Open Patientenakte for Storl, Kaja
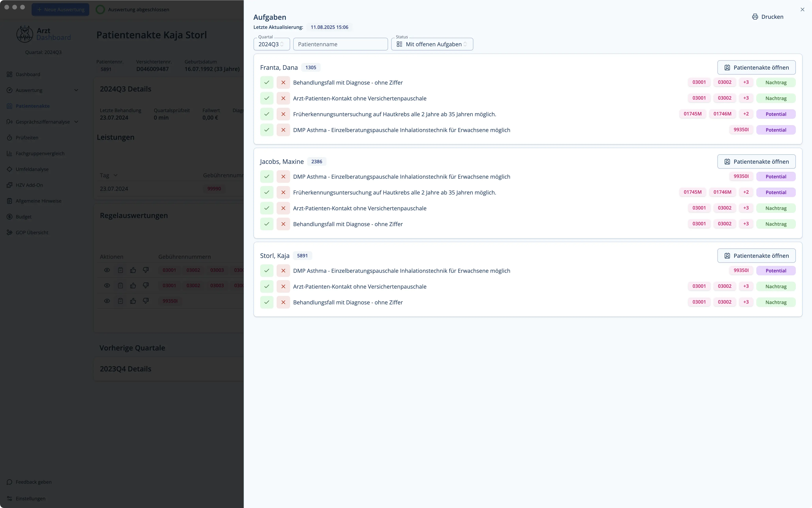The width and height of the screenshot is (812, 508). tap(756, 256)
